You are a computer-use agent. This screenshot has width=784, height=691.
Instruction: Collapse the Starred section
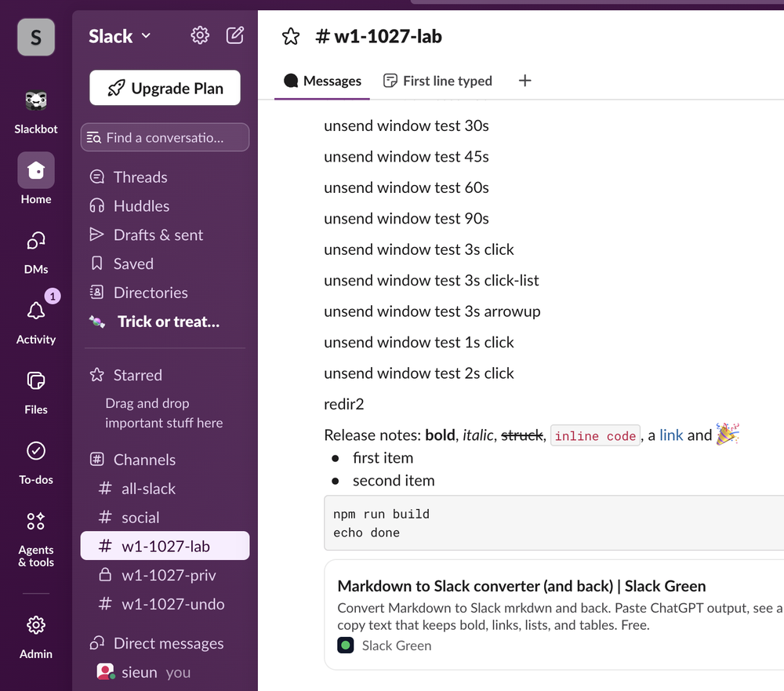click(137, 375)
